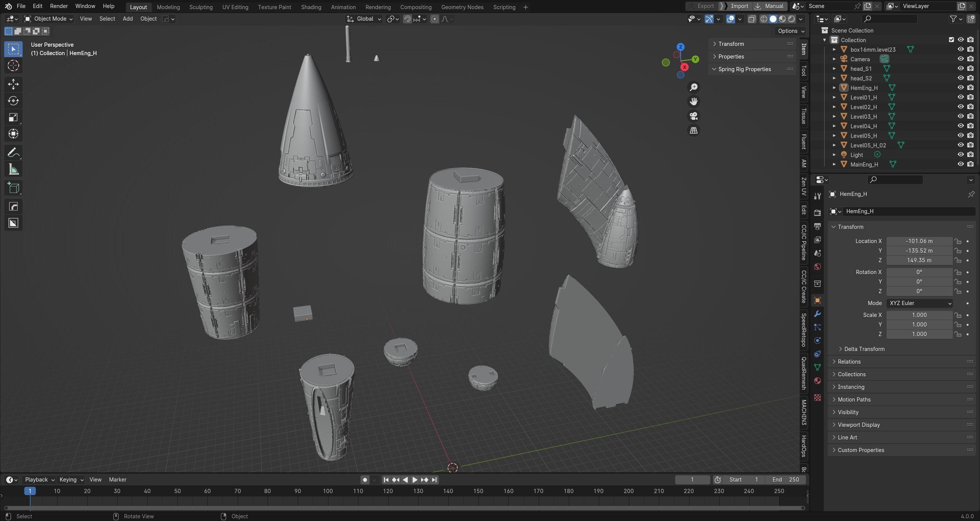The image size is (980, 521).
Task: Expand the Delta Transform section
Action: (864, 349)
